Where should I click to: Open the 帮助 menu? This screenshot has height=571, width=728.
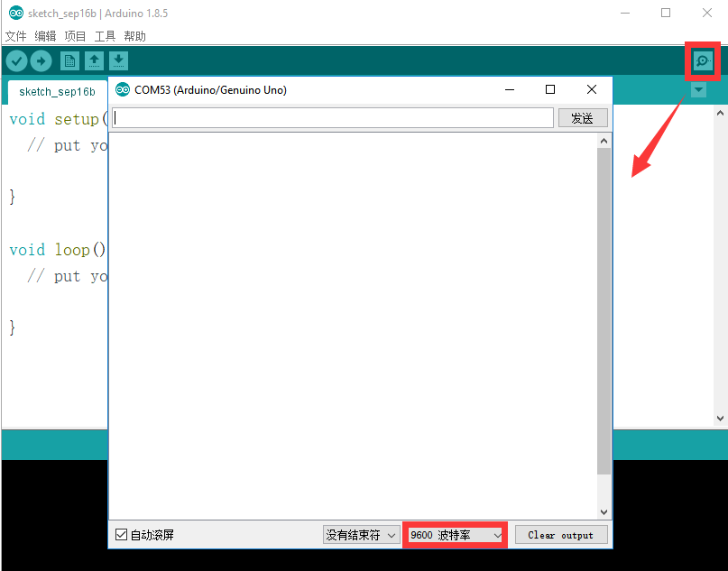click(x=135, y=36)
